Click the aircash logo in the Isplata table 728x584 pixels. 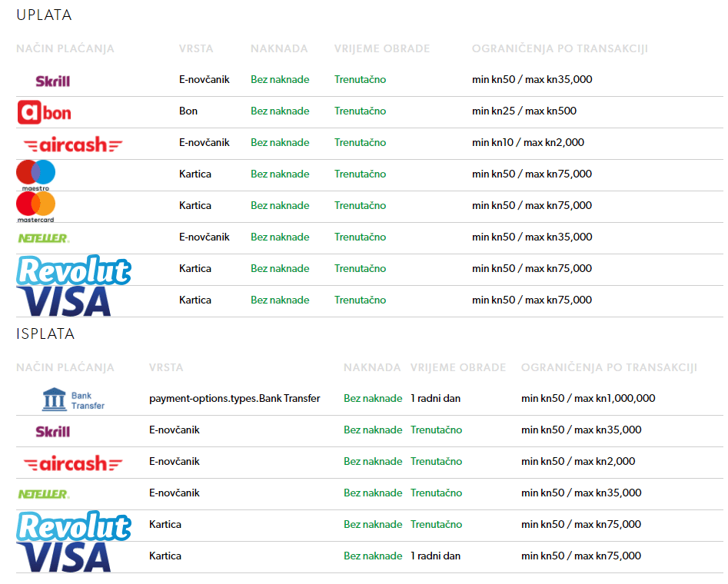tap(73, 463)
